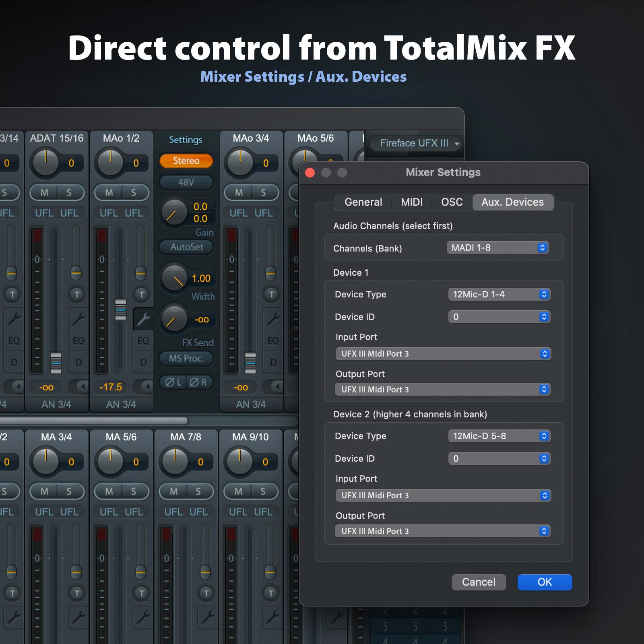The width and height of the screenshot is (644, 644).
Task: Click Cancel in Mixer Settings
Action: click(x=479, y=582)
